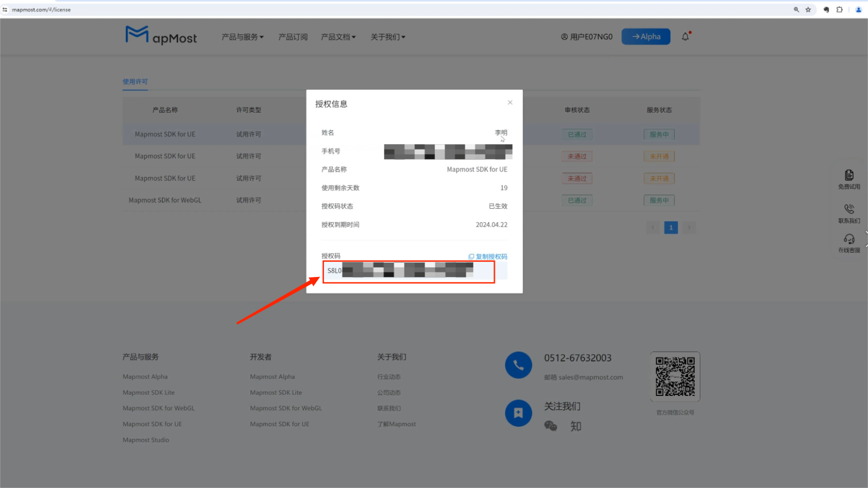Screen dimensions: 868x488
Task: Expand the 关于我们 dropdown in the header
Action: [x=388, y=37]
